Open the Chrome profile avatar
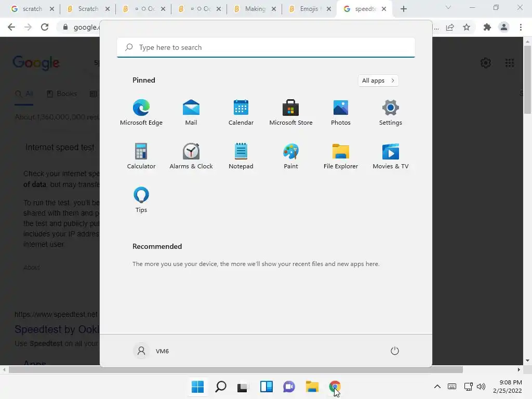 click(x=504, y=27)
